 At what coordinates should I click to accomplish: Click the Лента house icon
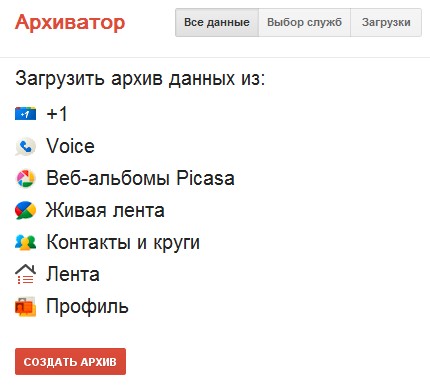(25, 274)
